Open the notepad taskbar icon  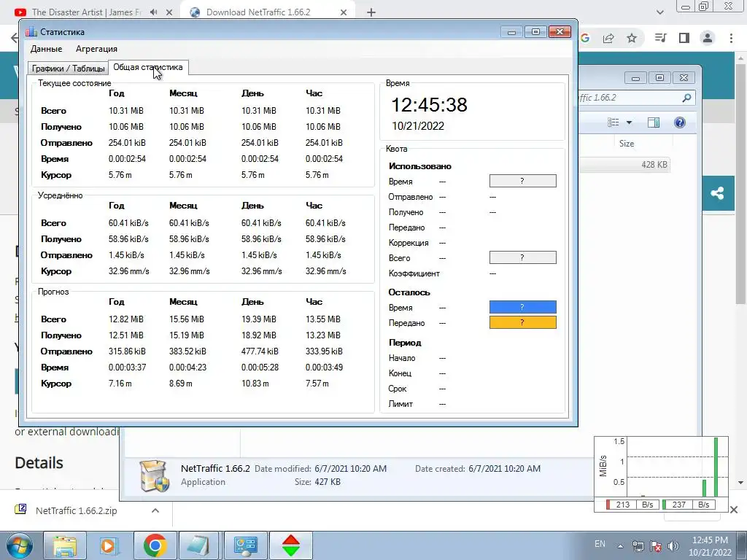200,545
